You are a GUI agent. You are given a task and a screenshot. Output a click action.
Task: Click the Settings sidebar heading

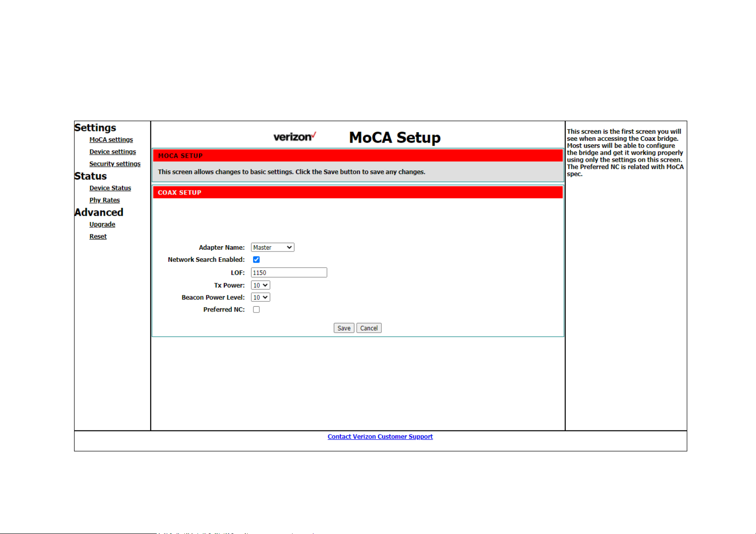[x=95, y=128]
